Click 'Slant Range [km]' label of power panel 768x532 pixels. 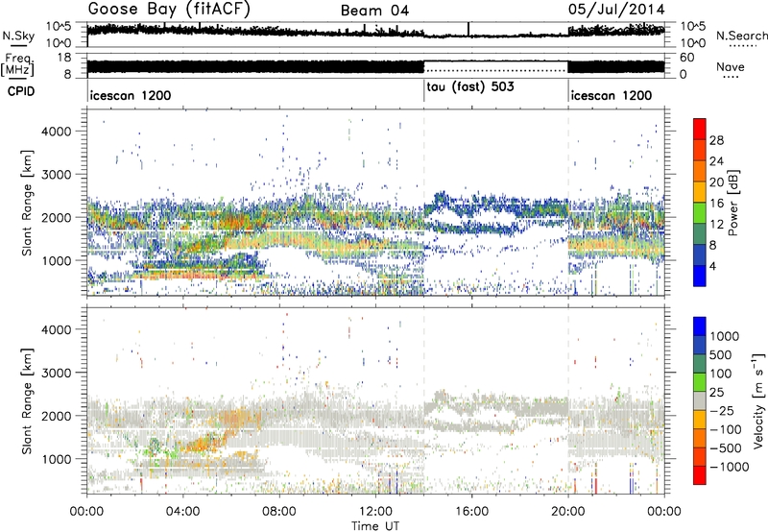(x=27, y=203)
